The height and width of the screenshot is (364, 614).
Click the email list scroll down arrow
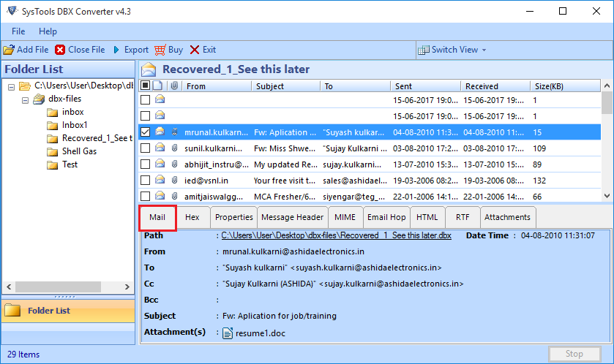607,195
